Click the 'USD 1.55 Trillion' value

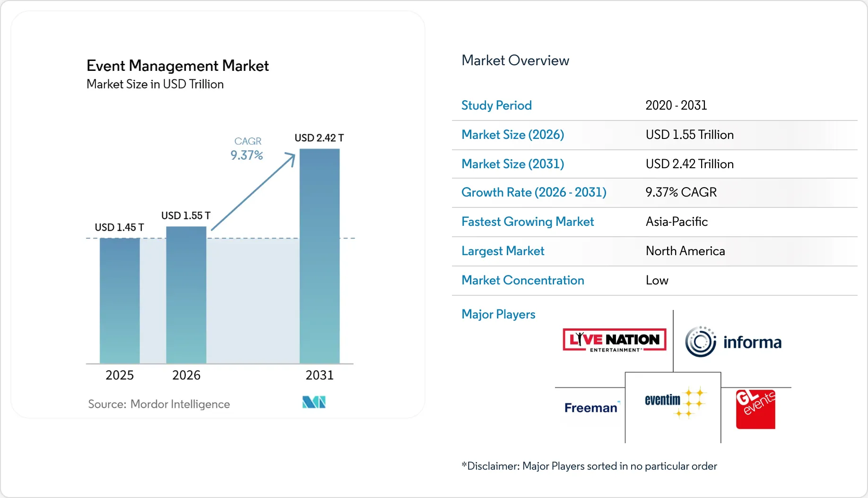pos(690,135)
